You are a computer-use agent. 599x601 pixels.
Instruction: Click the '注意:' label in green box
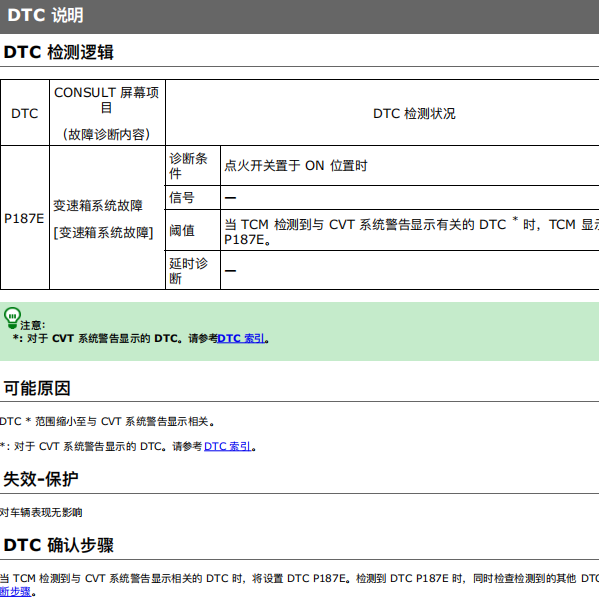33,325
